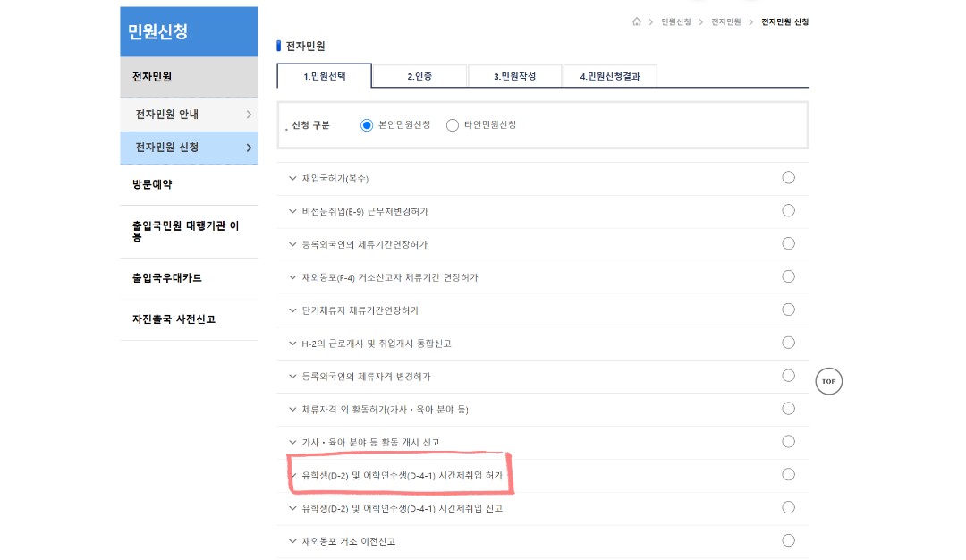The width and height of the screenshot is (966, 560).
Task: Expand chevron of 가사·육아 분야 등 활동 개시 신고
Action: (x=292, y=442)
